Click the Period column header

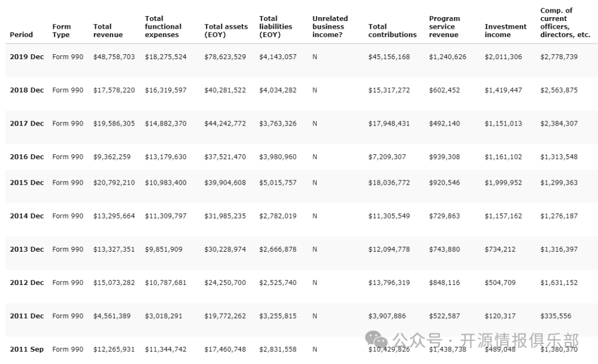[x=21, y=35]
